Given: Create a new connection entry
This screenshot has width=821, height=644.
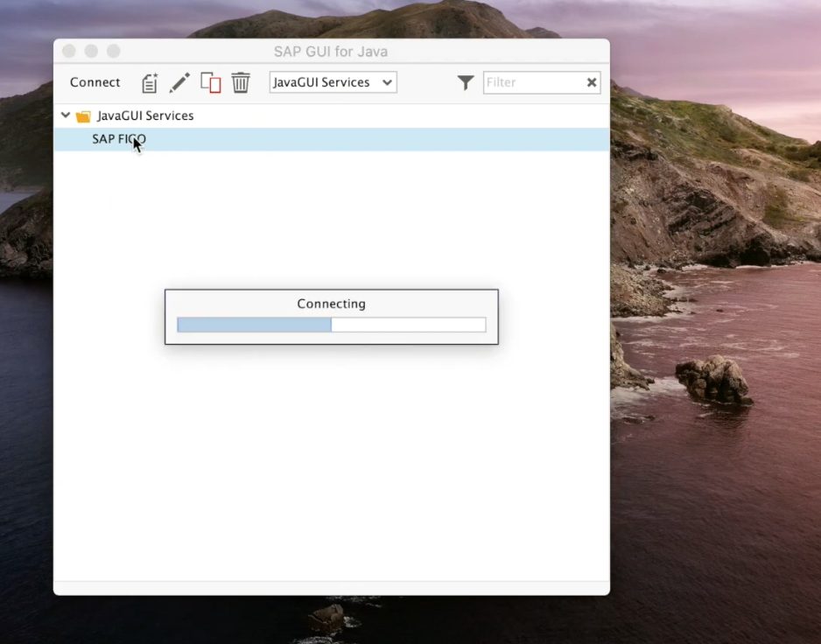Looking at the screenshot, I should coord(150,83).
